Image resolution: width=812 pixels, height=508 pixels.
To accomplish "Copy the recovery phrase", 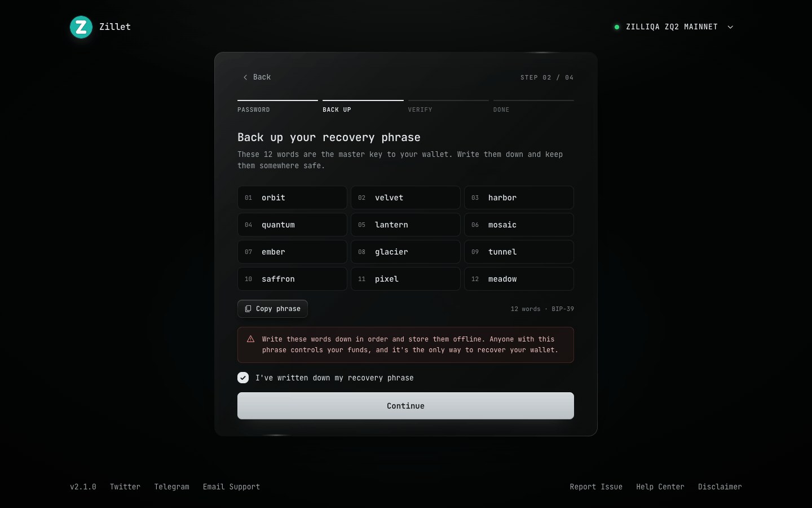I will 272,309.
